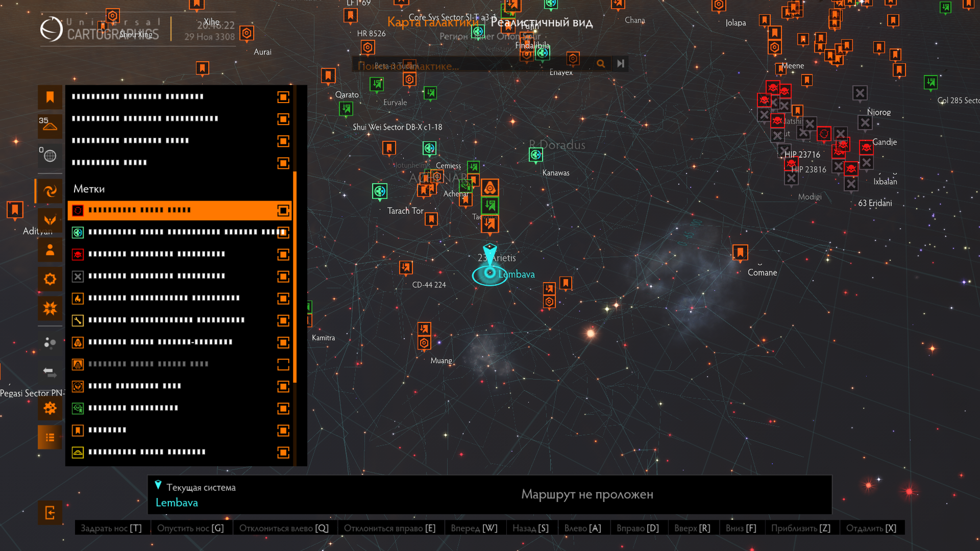Toggle checkbox of red skull marker row
980x551 pixels.
[283, 254]
